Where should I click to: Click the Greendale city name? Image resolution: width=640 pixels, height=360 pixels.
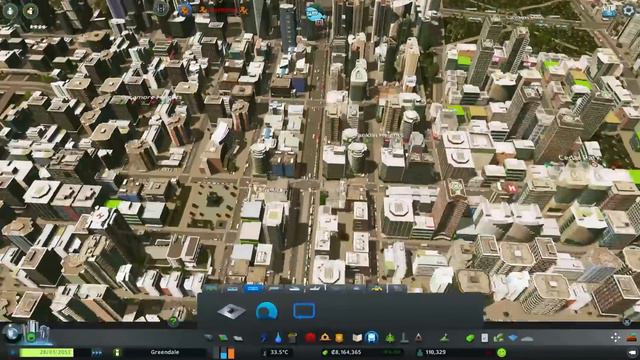pos(165,352)
